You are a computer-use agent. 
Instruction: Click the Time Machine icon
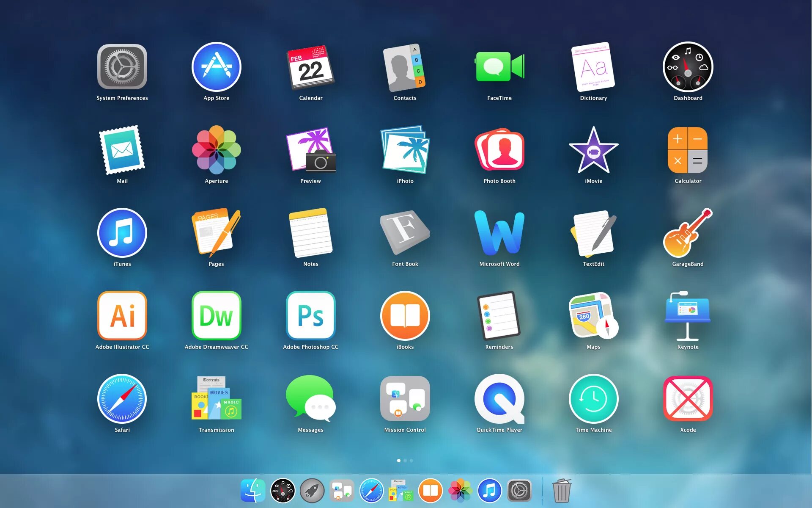pyautogui.click(x=593, y=399)
